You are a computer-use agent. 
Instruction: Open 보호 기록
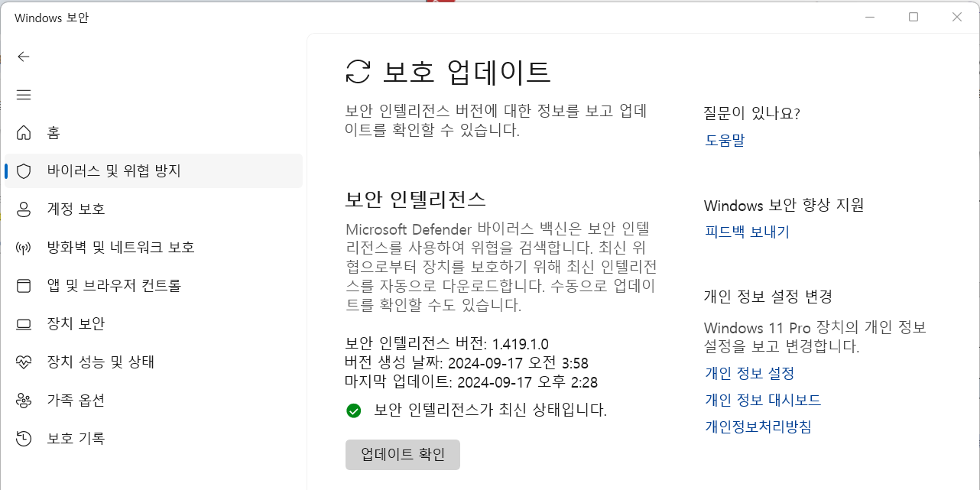coord(154,439)
